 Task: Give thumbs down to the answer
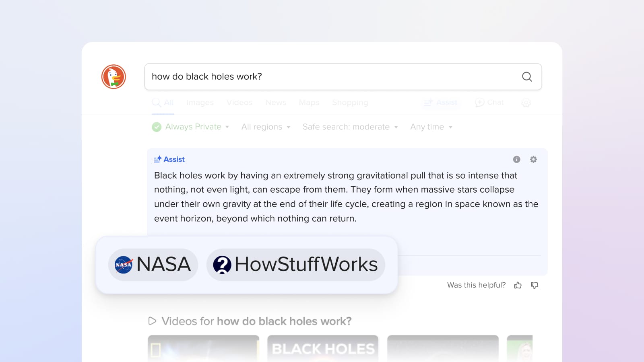pos(535,285)
